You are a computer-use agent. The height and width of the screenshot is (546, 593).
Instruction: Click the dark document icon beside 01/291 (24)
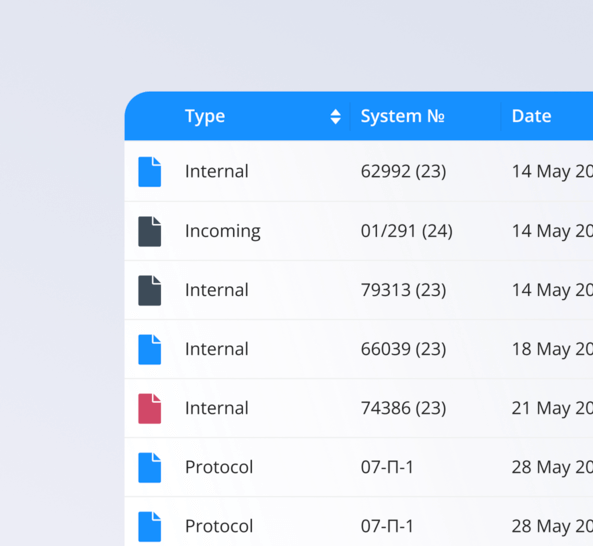(x=150, y=231)
